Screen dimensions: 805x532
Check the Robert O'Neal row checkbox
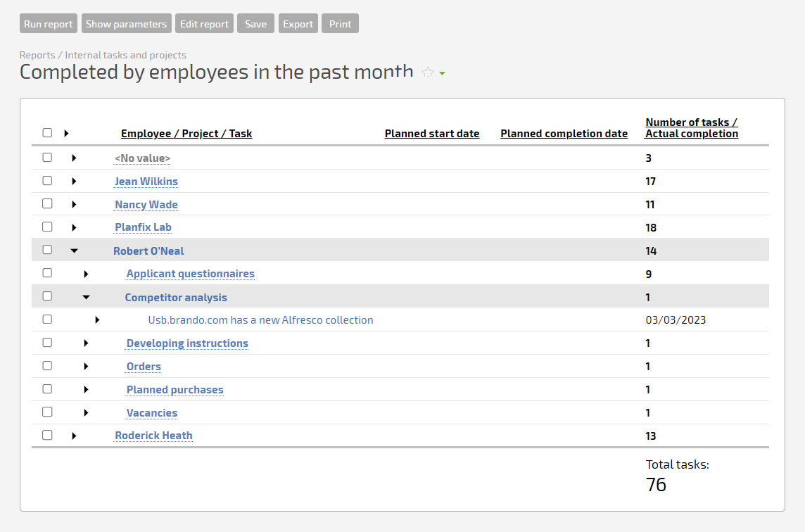pyautogui.click(x=47, y=250)
